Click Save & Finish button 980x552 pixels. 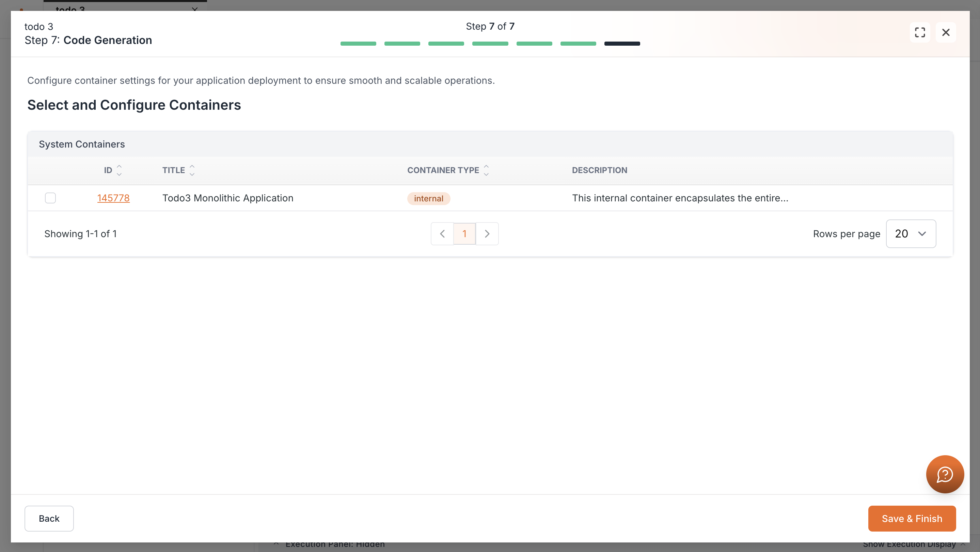[912, 519]
